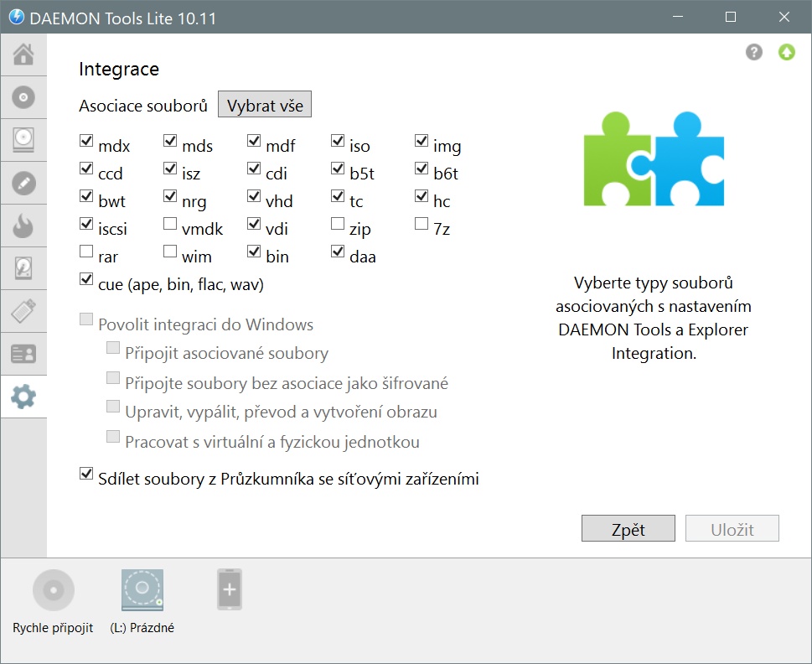This screenshot has height=664, width=812.
Task: Open the contact card sidebar icon
Action: pos(23,355)
